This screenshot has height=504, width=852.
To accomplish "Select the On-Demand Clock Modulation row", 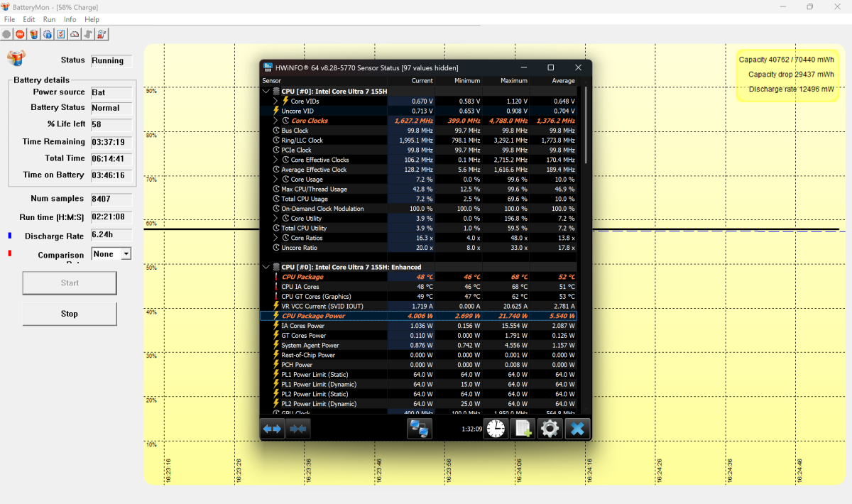I will point(419,209).
